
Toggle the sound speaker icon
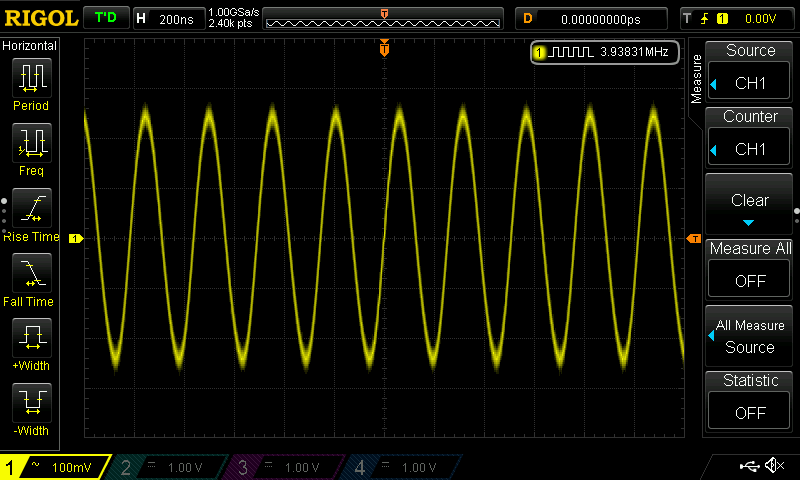pyautogui.click(x=774, y=466)
